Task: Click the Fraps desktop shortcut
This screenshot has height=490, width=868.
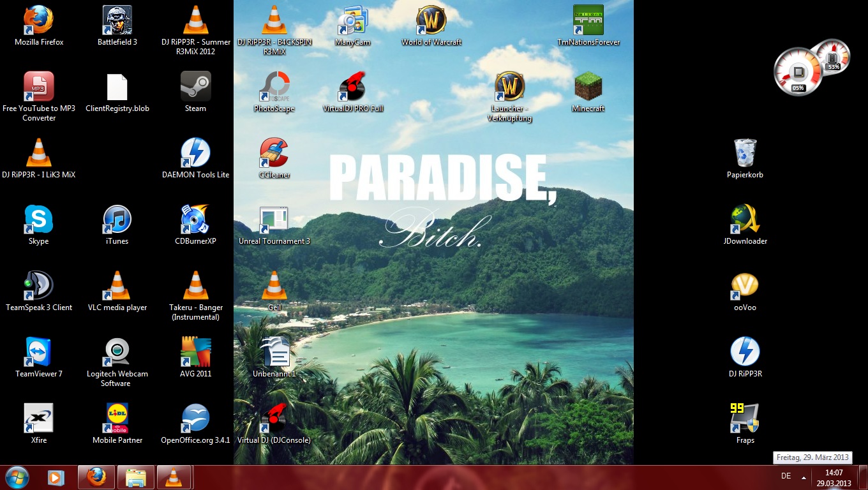Action: click(x=745, y=418)
